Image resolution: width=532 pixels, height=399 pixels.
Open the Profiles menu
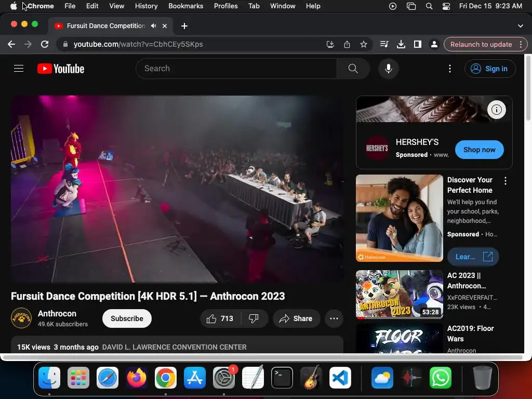pos(225,6)
